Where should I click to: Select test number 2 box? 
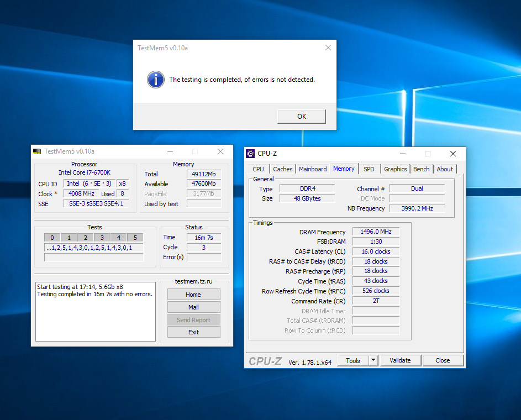coord(86,238)
